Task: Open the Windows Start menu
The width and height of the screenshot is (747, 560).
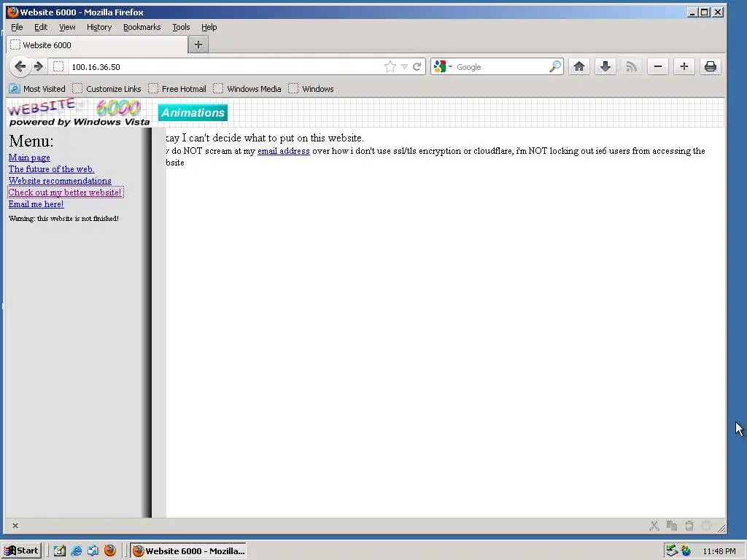Action: point(21,551)
